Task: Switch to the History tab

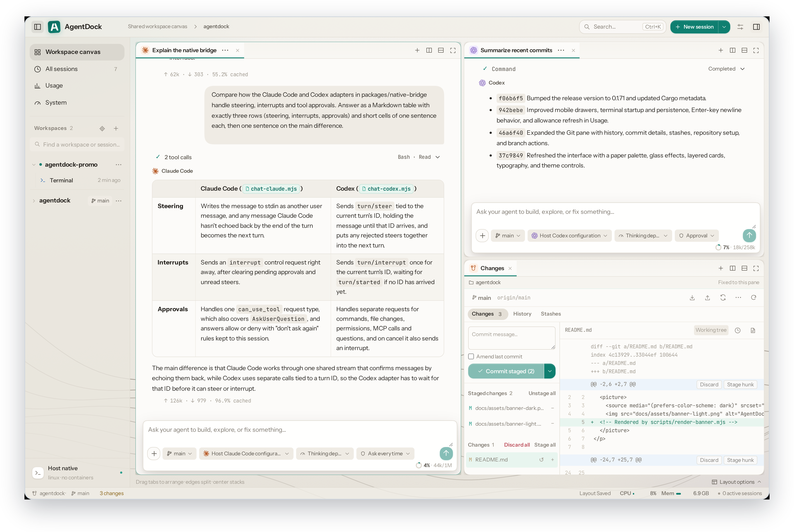Action: (522, 314)
